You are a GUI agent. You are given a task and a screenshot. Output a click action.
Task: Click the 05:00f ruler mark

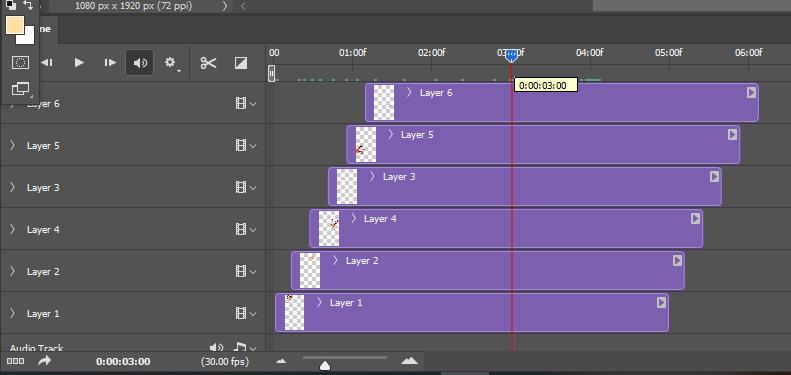[x=668, y=52]
